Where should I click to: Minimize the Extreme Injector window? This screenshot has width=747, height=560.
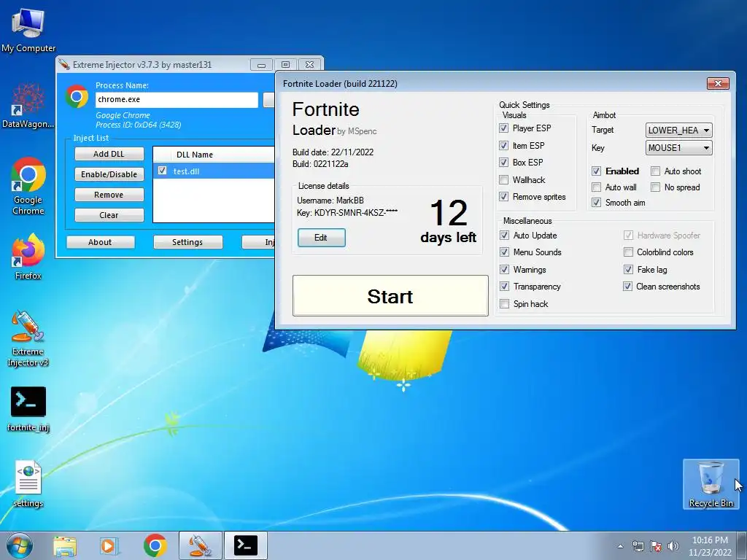(262, 65)
